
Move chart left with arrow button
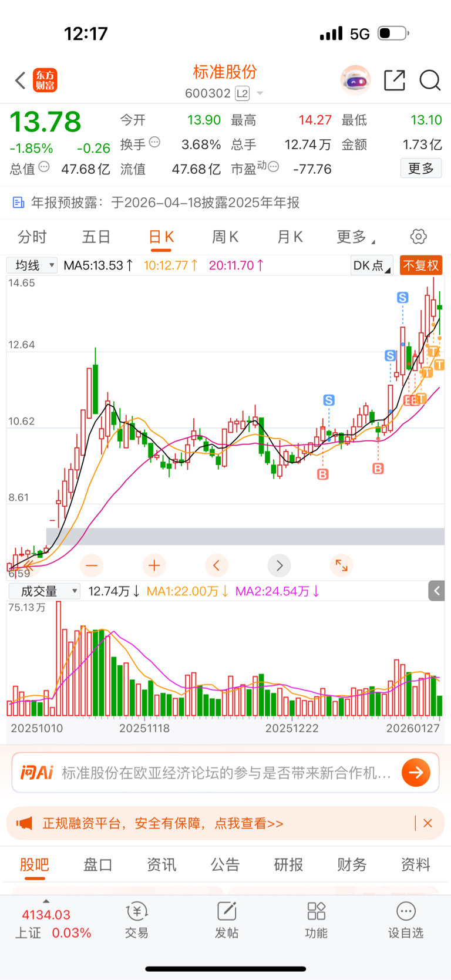pyautogui.click(x=217, y=565)
